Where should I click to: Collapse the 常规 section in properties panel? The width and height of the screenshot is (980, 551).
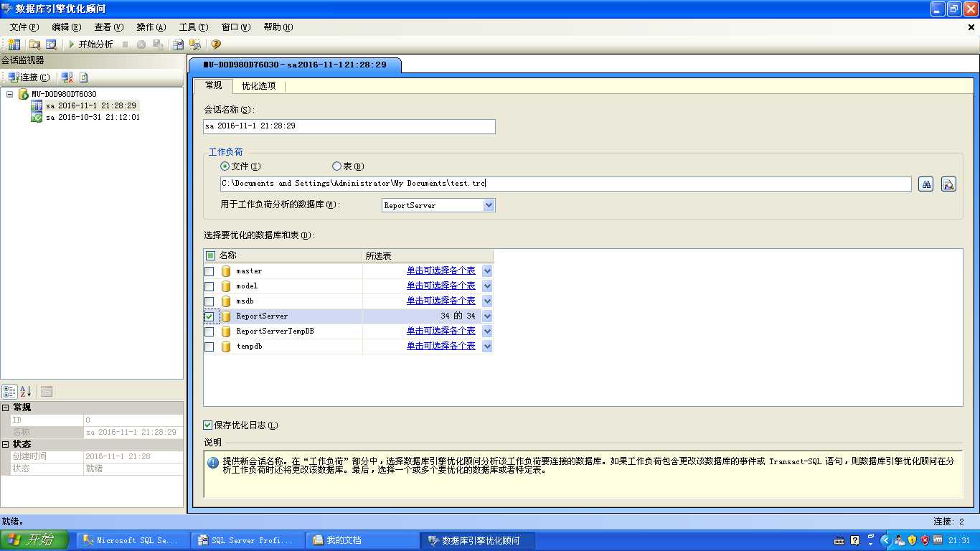click(x=6, y=408)
